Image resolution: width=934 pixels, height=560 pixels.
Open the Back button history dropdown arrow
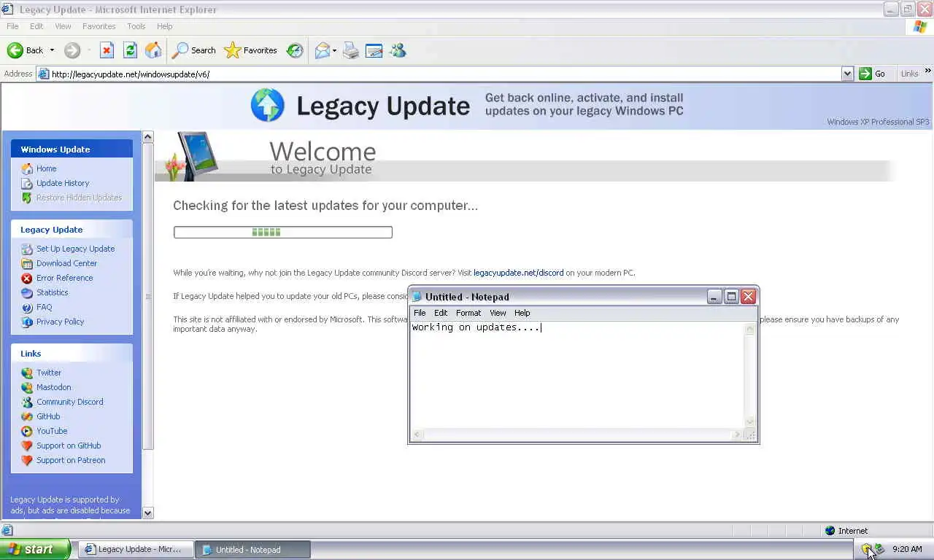click(x=52, y=50)
